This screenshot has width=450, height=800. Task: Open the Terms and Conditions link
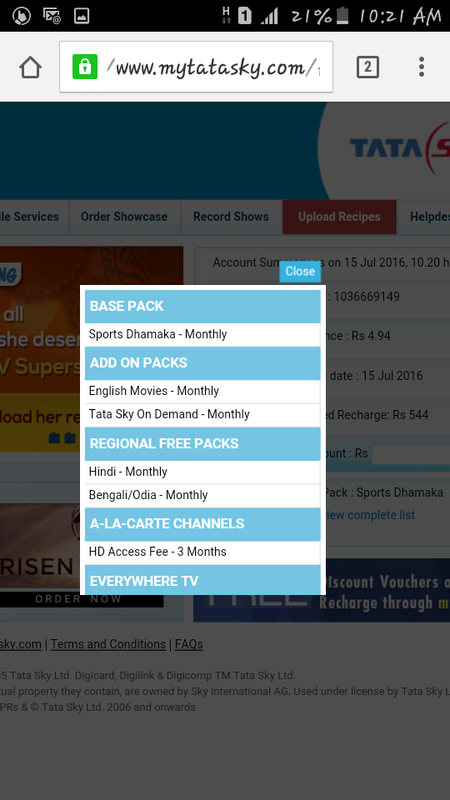point(108,644)
